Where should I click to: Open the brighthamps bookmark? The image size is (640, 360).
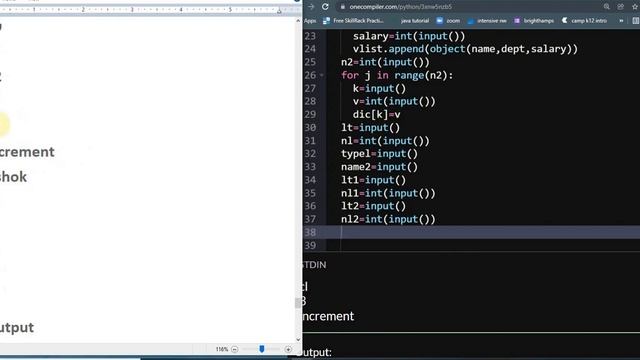534,21
